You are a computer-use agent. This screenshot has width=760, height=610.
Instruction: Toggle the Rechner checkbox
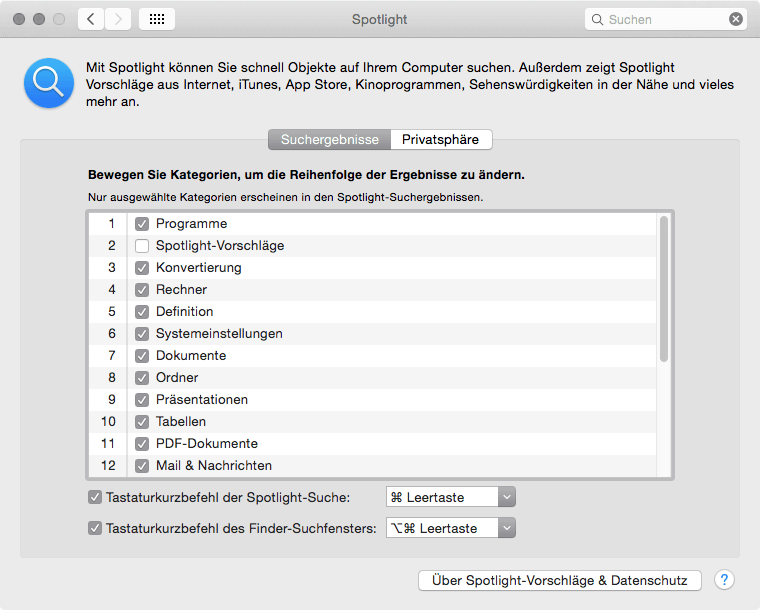[142, 290]
